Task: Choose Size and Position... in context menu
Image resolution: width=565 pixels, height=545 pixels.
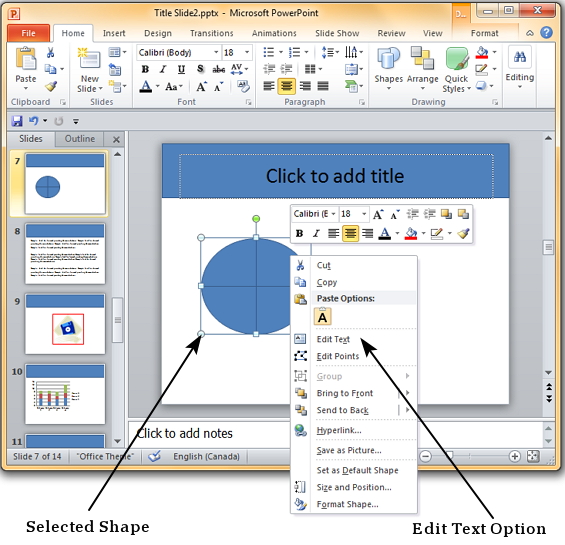Action: [x=355, y=487]
